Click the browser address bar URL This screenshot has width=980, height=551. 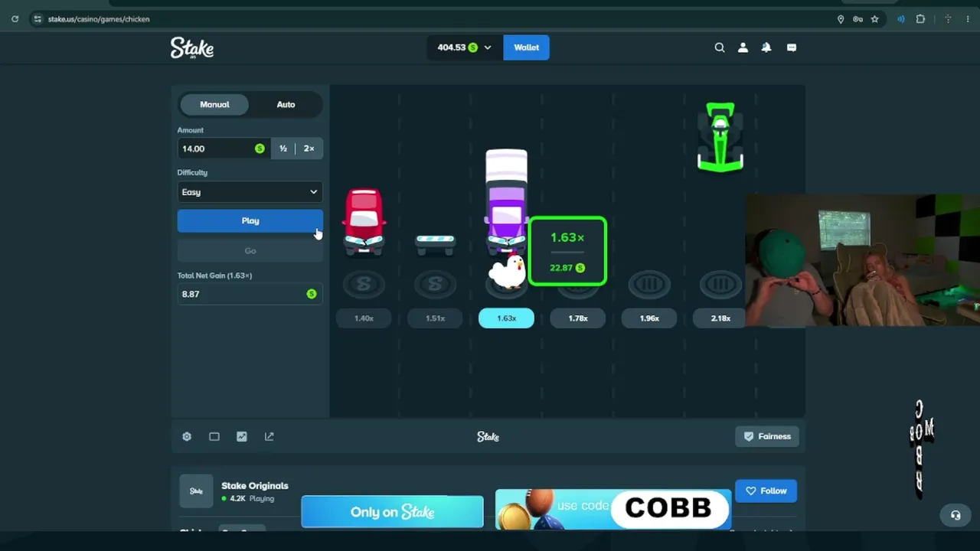[x=99, y=19]
